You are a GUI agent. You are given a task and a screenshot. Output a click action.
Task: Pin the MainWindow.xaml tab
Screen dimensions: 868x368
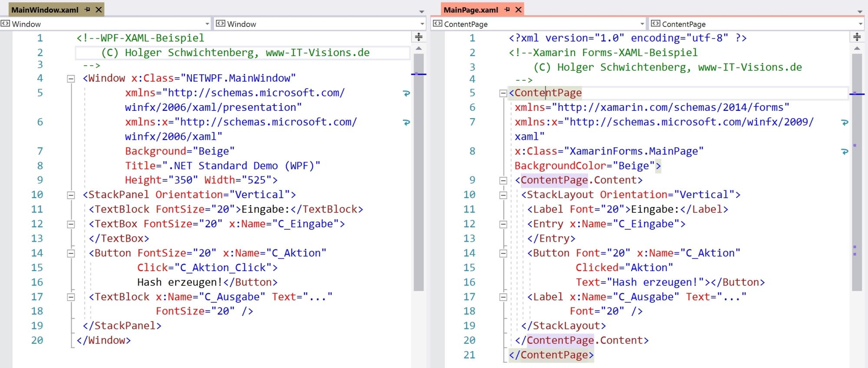click(88, 10)
